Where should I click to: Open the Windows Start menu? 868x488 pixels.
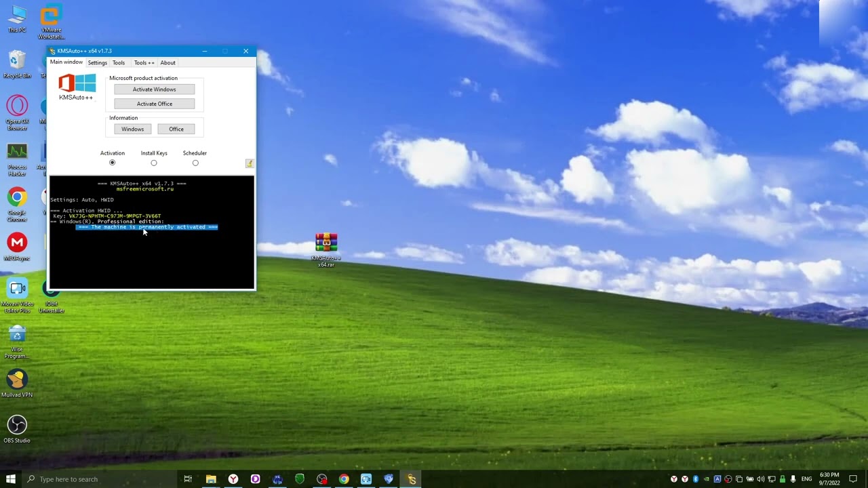tap(11, 479)
